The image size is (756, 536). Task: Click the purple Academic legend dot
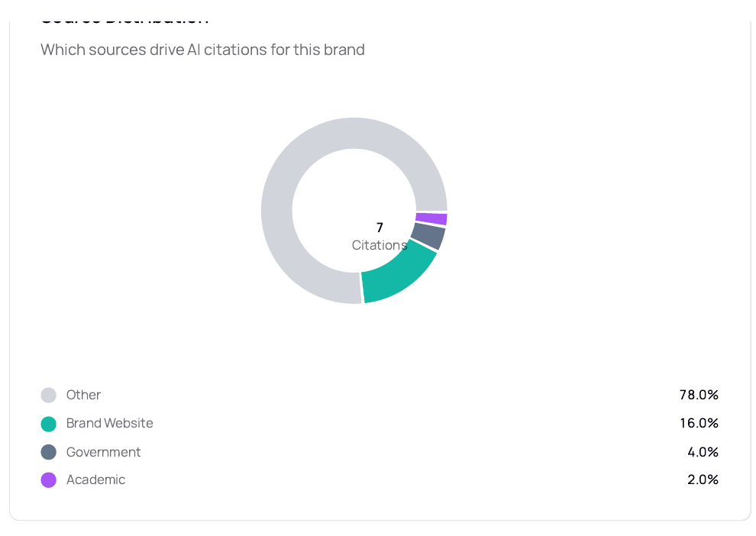tap(48, 480)
